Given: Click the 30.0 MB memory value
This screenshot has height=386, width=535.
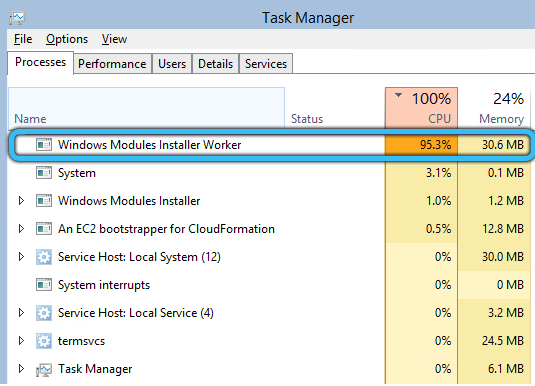Looking at the screenshot, I should [x=503, y=257].
